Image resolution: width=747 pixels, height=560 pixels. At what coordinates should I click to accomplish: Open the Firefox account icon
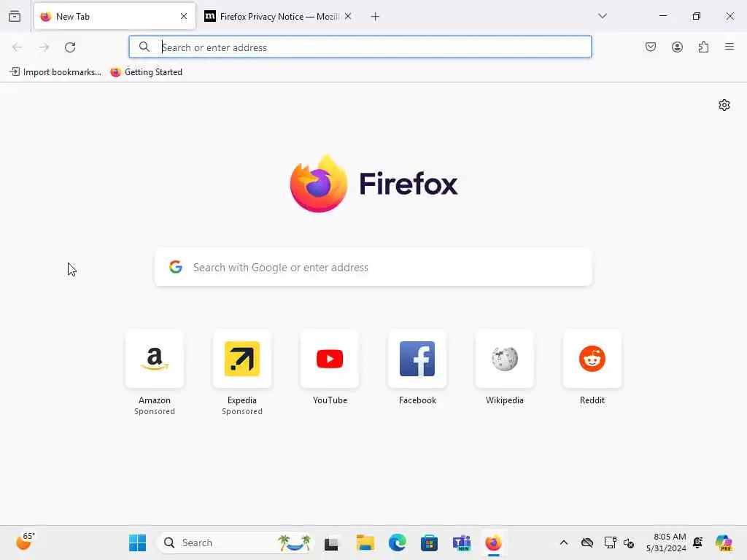pyautogui.click(x=677, y=47)
